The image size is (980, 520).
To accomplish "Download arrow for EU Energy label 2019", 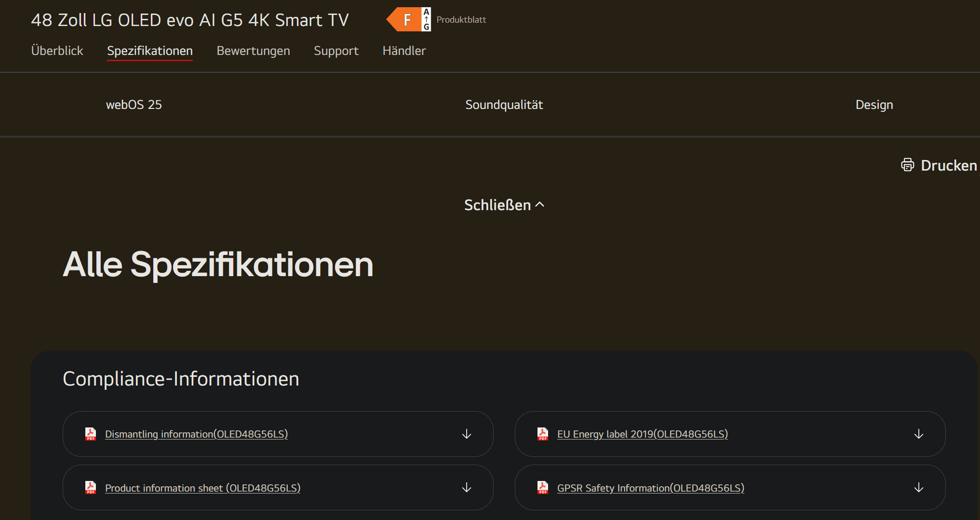I will tap(918, 434).
